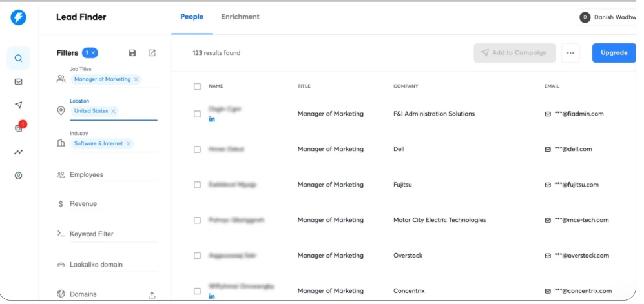
Task: Click the ***@concentrix.com email address
Action: [583, 291]
